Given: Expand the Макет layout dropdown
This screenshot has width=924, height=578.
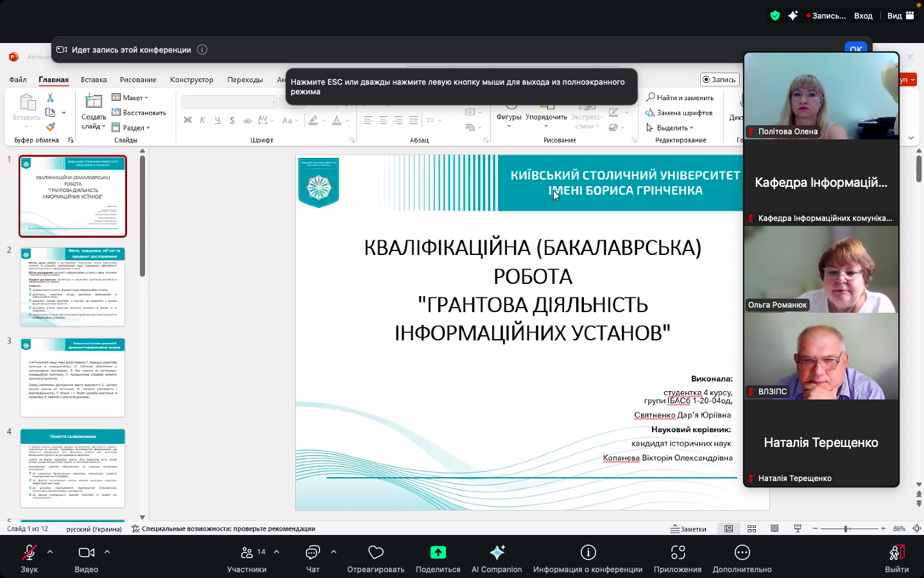Looking at the screenshot, I should click(x=131, y=98).
